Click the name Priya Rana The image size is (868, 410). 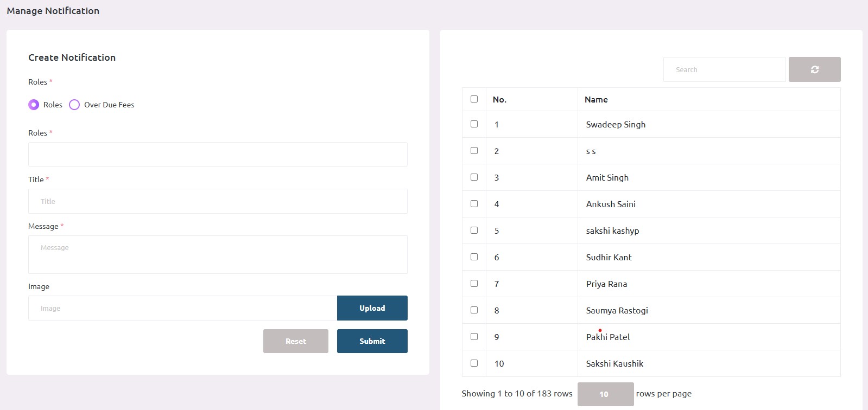[606, 284]
